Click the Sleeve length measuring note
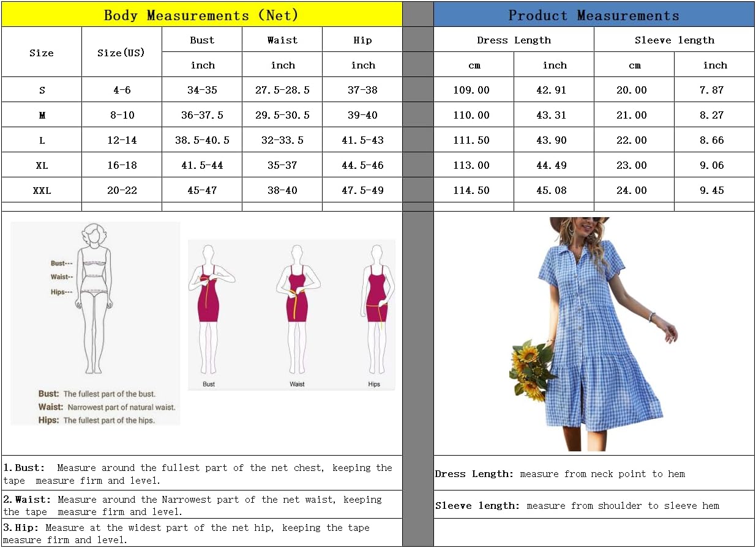 (x=577, y=505)
